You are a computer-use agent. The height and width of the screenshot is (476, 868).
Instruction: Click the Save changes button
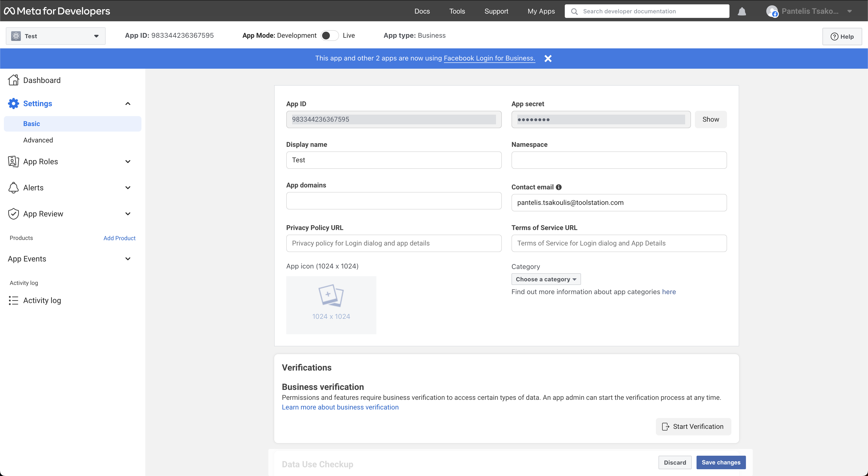coord(721,462)
